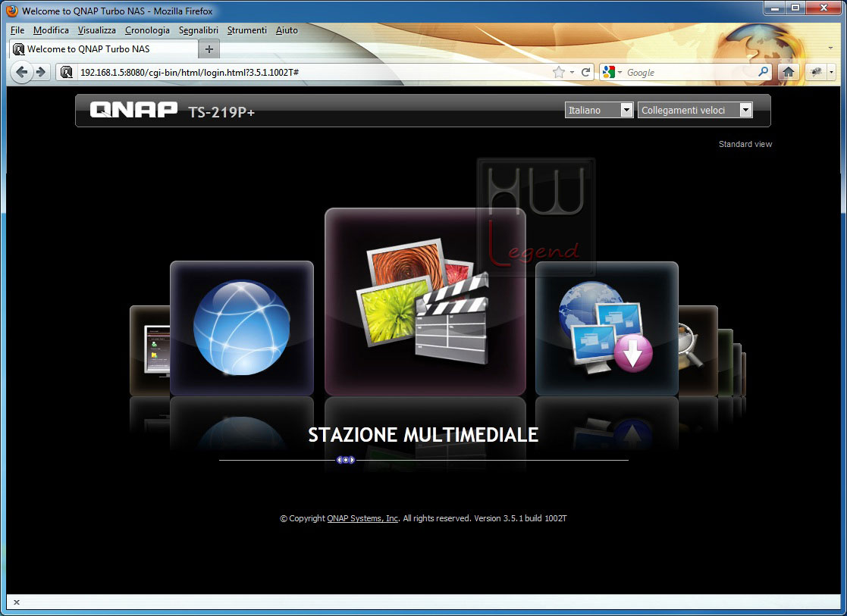
Task: Open the Multimedia Station clapperboard tile
Action: [x=425, y=302]
